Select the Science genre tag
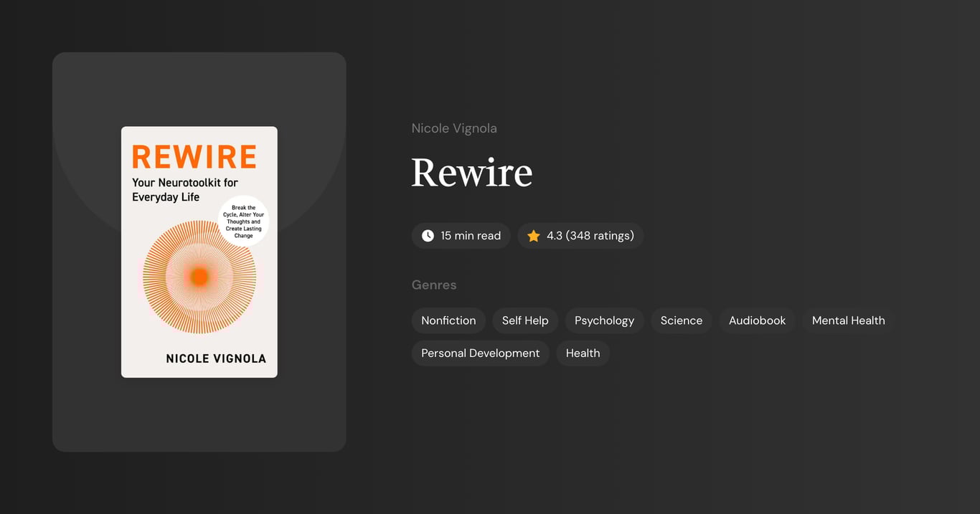The width and height of the screenshot is (980, 514). pyautogui.click(x=680, y=320)
